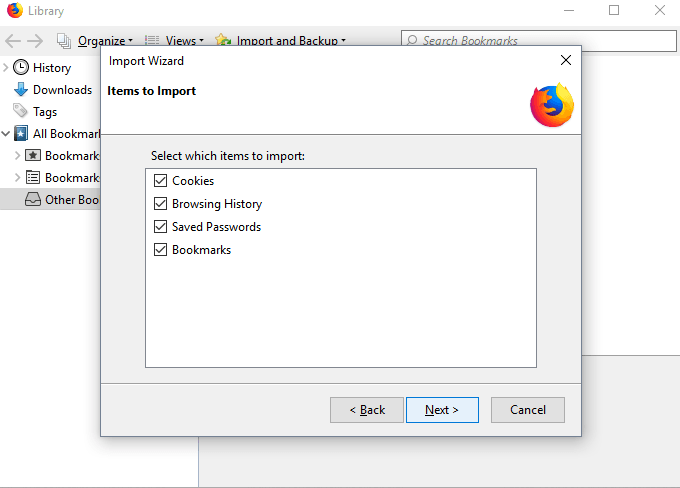Click the Cancel button in wizard
This screenshot has width=680, height=488.
527,410
